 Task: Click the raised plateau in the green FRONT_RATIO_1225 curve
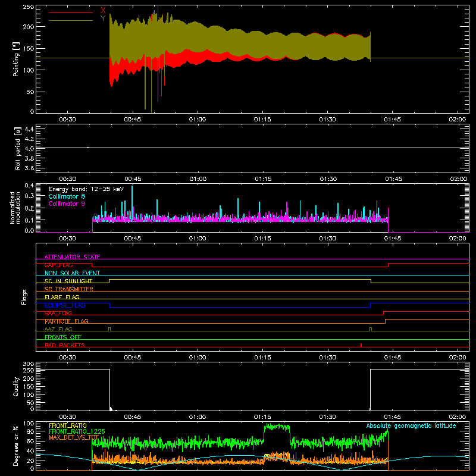(277, 427)
